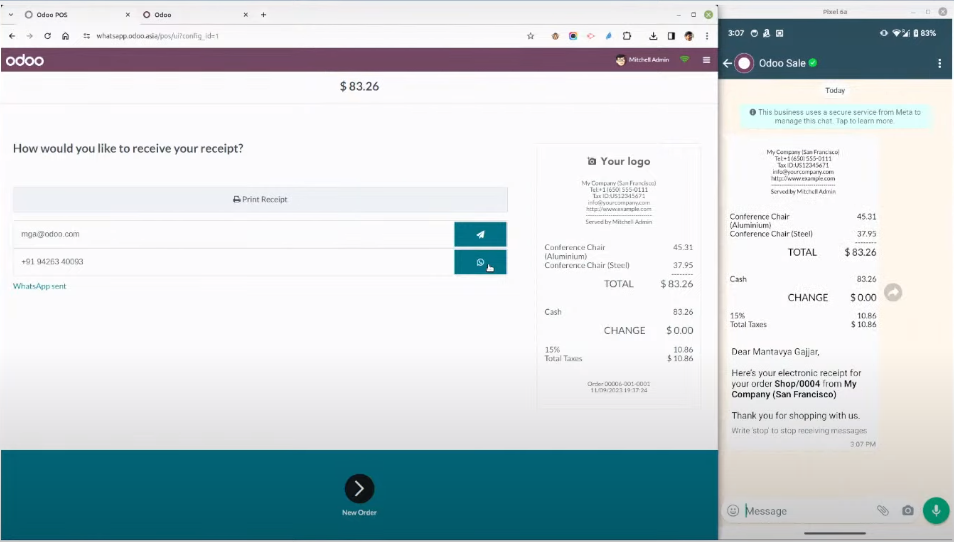Go back from Odoo Sale WhatsApp chat
The image size is (954, 542).
[727, 63]
